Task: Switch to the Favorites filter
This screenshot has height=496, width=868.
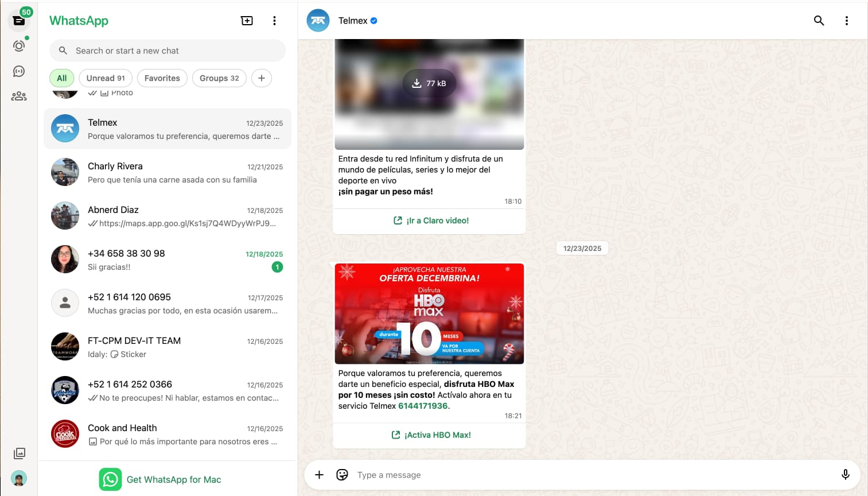Action: (162, 78)
